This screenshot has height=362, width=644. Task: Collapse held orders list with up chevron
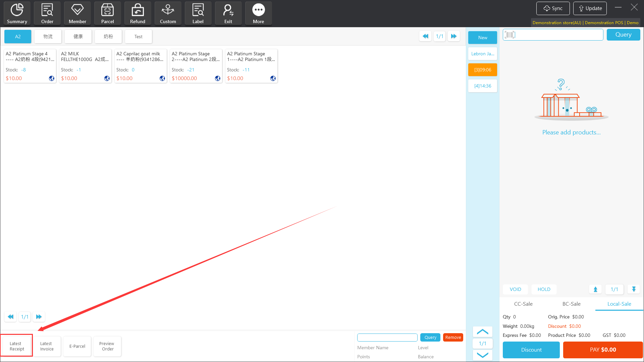click(x=482, y=332)
